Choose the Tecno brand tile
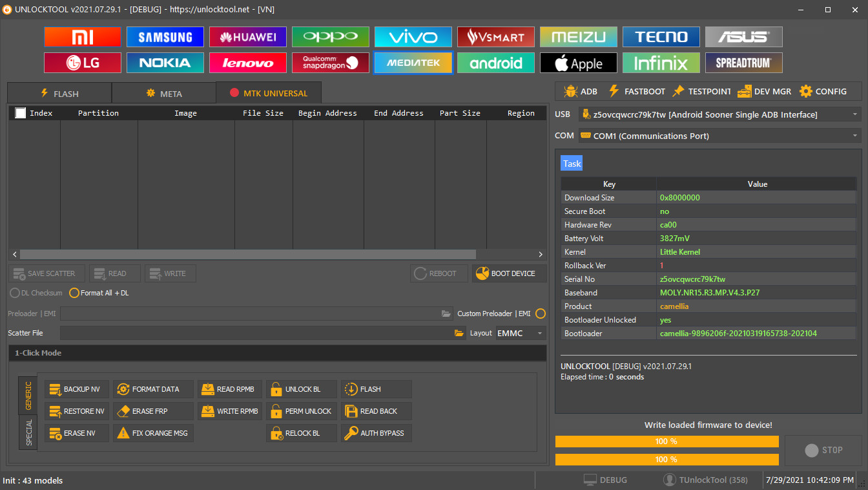This screenshot has width=868, height=490. coord(661,37)
